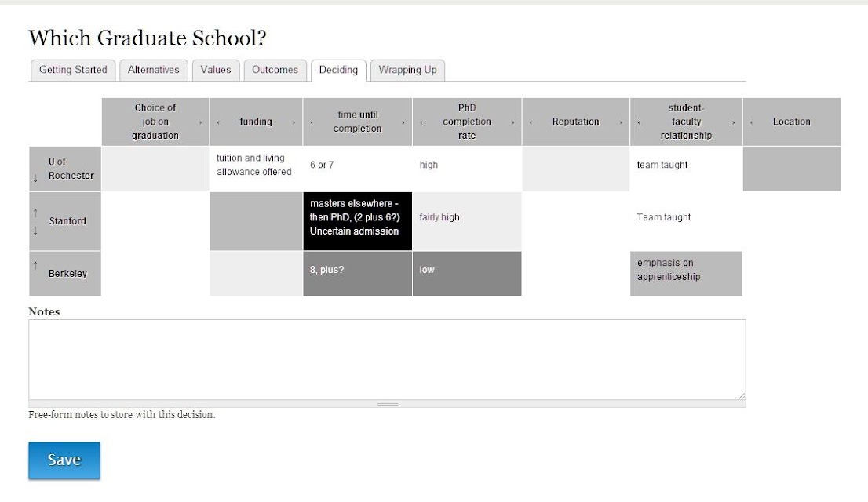This screenshot has width=868, height=502.
Task: Go to the Wrapping Up tab
Action: pyautogui.click(x=407, y=71)
